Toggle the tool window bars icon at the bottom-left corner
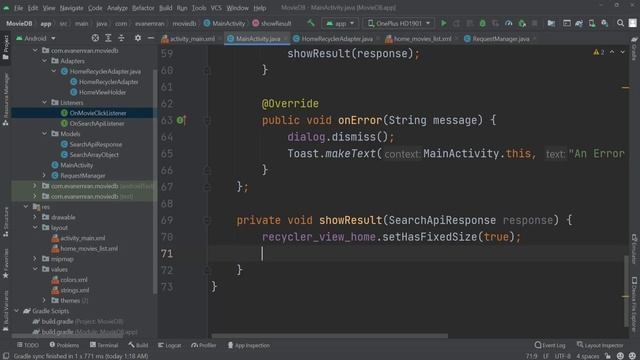 point(6,356)
